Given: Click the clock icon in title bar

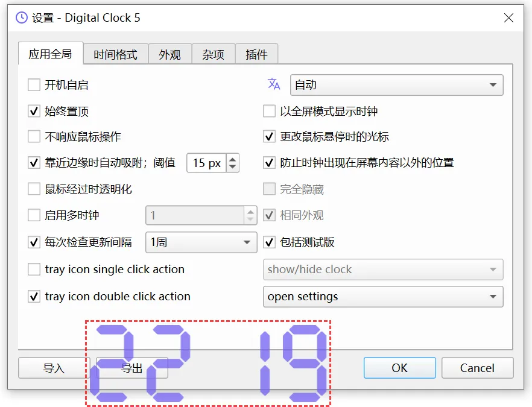Looking at the screenshot, I should pyautogui.click(x=21, y=17).
